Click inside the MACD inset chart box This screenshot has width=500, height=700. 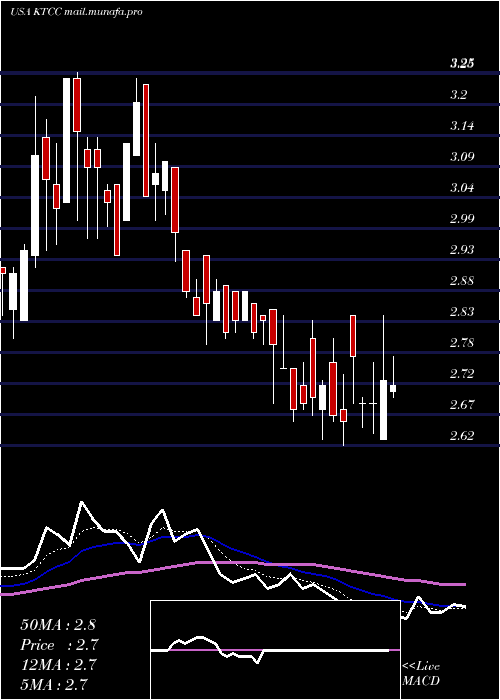pyautogui.click(x=275, y=650)
